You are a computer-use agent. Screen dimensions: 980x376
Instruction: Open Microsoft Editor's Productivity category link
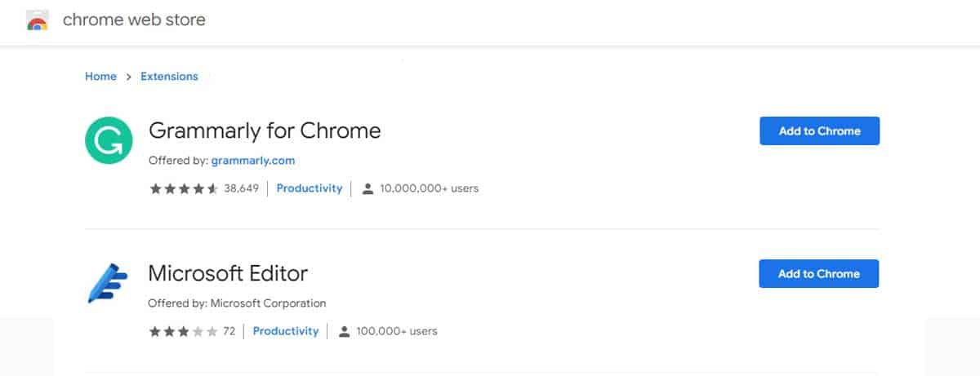click(x=286, y=331)
